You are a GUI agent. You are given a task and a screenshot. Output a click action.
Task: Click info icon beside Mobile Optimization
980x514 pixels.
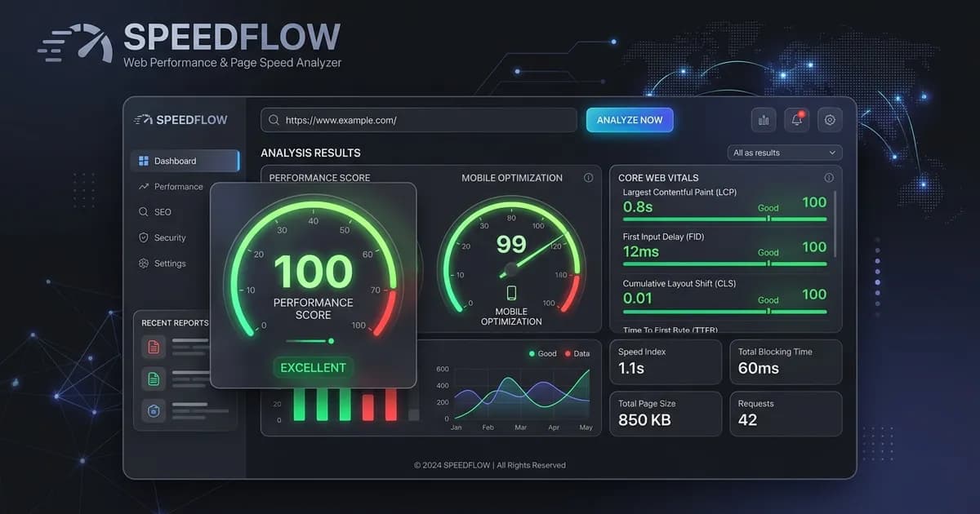(588, 177)
